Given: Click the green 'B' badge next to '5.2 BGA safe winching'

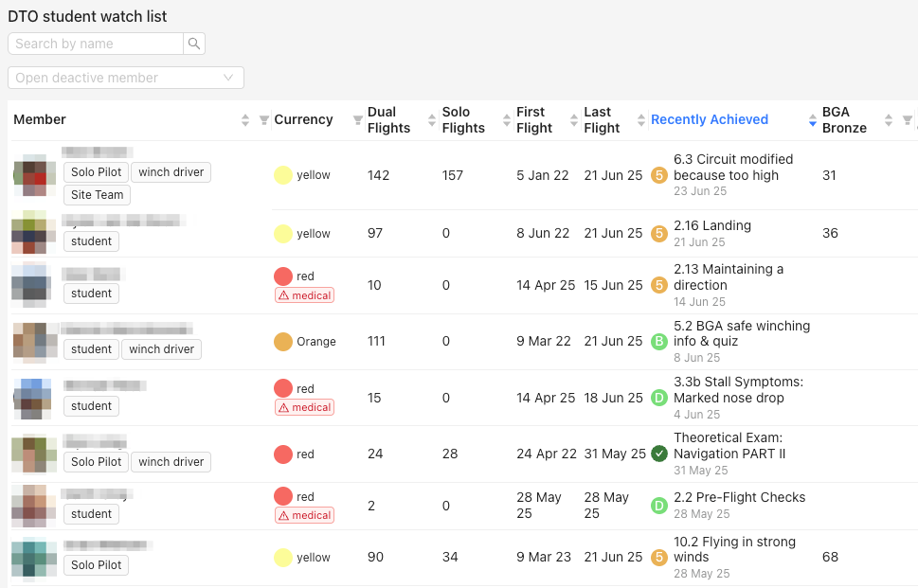Looking at the screenshot, I should pyautogui.click(x=659, y=342).
